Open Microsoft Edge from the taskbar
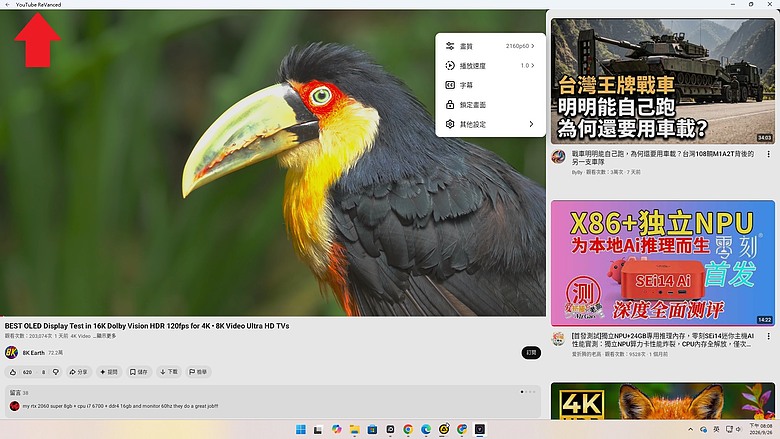780x439 pixels. click(x=426, y=430)
